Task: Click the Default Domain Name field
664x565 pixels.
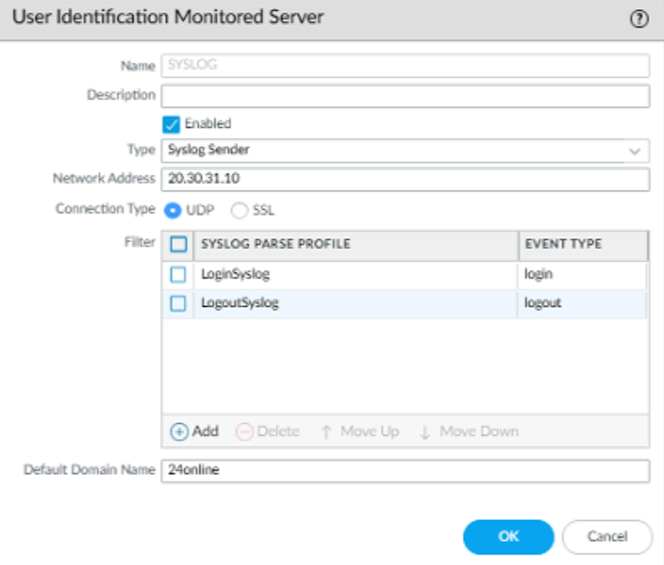Action: pos(405,471)
